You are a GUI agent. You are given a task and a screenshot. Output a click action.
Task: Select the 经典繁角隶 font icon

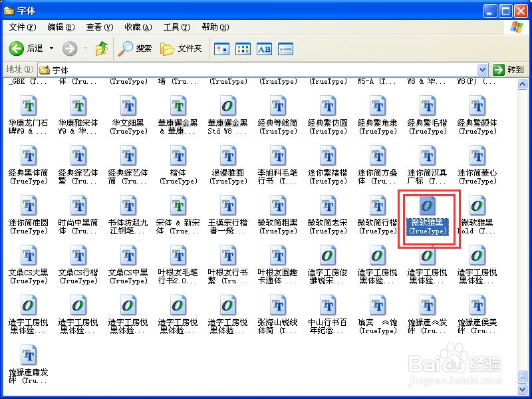click(x=378, y=106)
